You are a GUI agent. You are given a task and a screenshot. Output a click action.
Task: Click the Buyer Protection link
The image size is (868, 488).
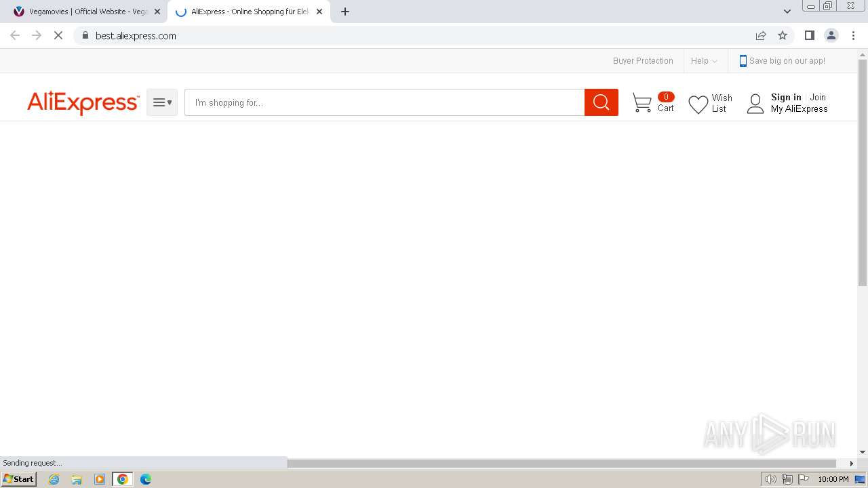643,61
